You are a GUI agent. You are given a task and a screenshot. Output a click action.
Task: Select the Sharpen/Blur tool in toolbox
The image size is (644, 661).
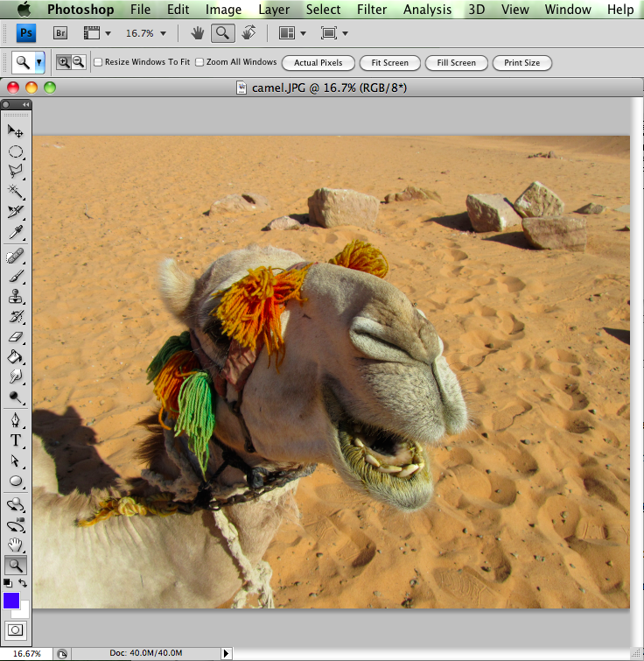[16, 376]
